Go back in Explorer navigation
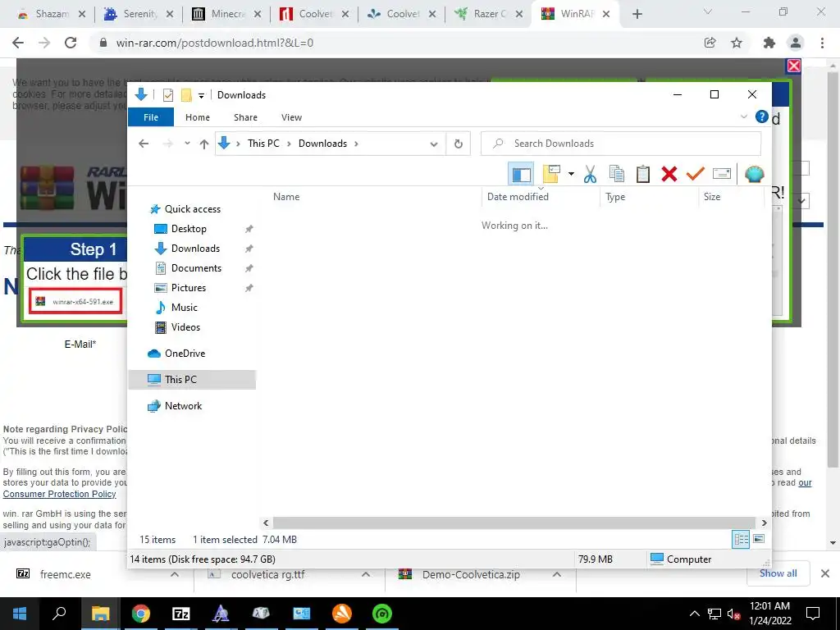This screenshot has width=840, height=630. [x=144, y=144]
